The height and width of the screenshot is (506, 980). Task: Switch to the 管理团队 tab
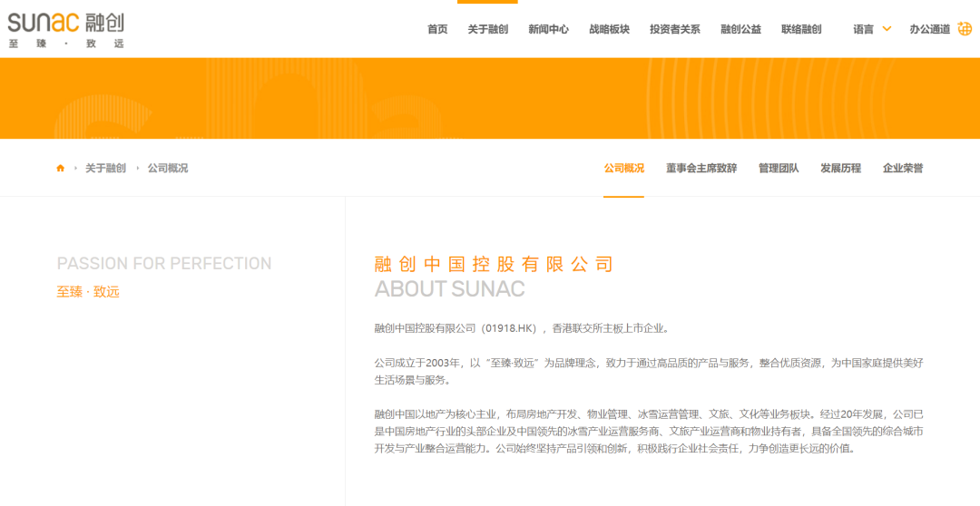(779, 168)
